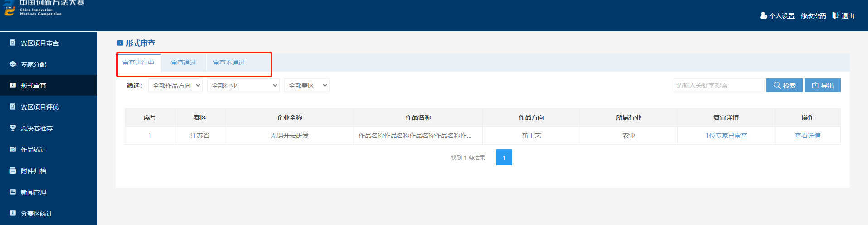
Task: Select 形式审查 in sidebar
Action: point(48,86)
